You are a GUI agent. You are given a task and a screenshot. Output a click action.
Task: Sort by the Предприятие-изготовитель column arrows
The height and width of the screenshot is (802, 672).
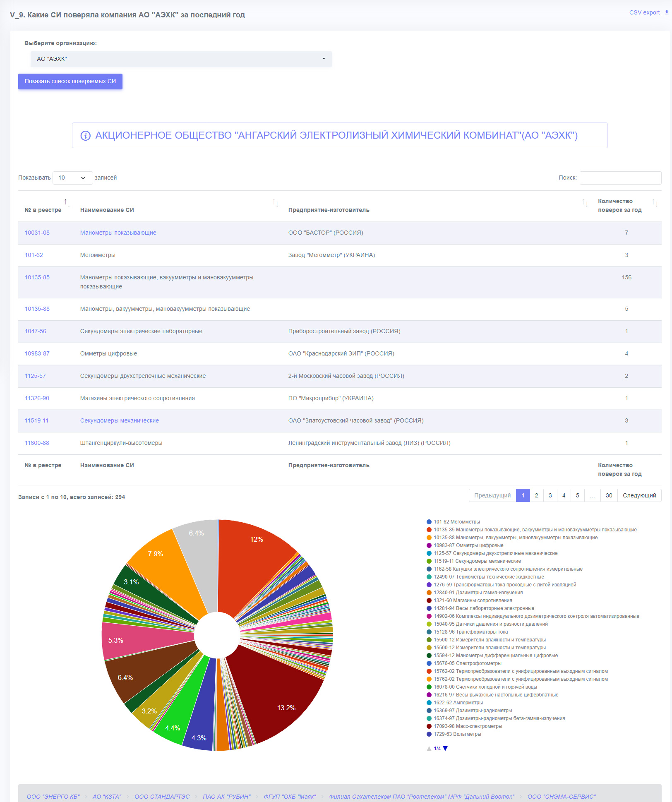pyautogui.click(x=585, y=202)
